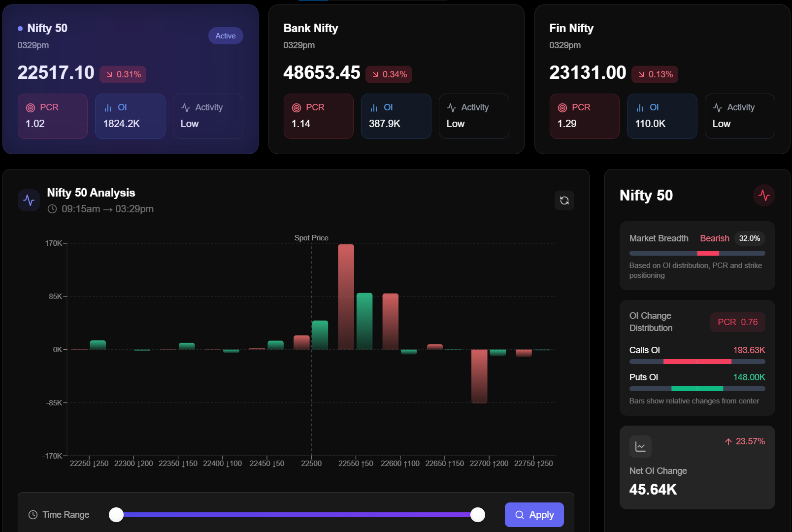792x532 pixels.
Task: Click the right Time Range slider handle
Action: pyautogui.click(x=478, y=515)
